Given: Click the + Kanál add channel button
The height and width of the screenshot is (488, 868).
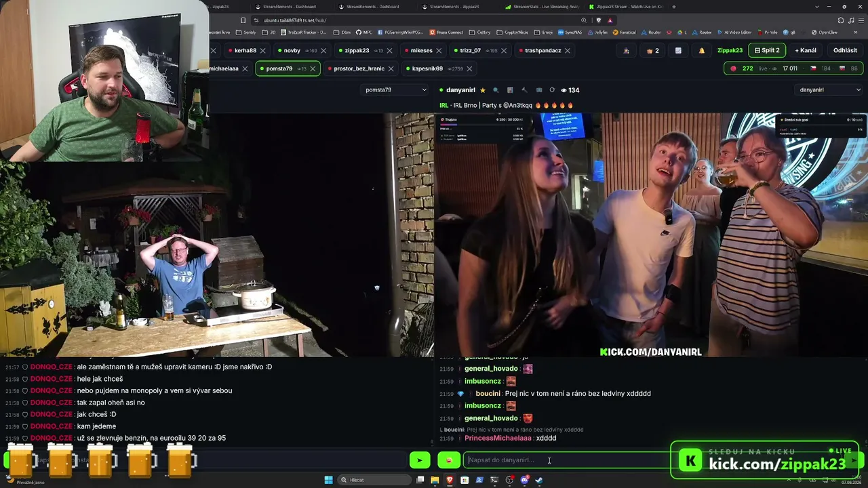Looking at the screenshot, I should 806,50.
